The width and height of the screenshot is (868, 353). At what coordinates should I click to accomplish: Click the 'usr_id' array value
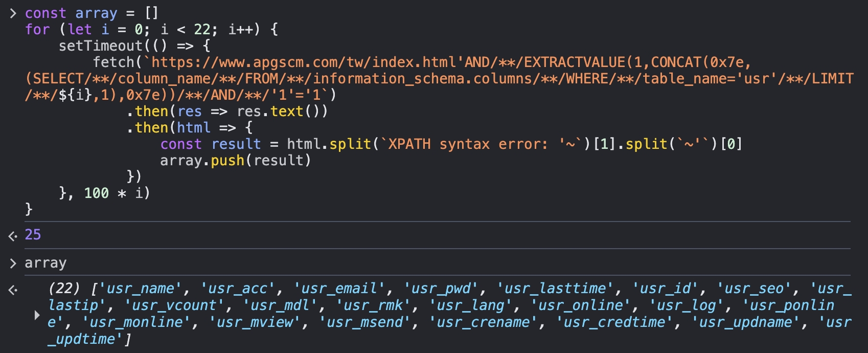pos(666,289)
